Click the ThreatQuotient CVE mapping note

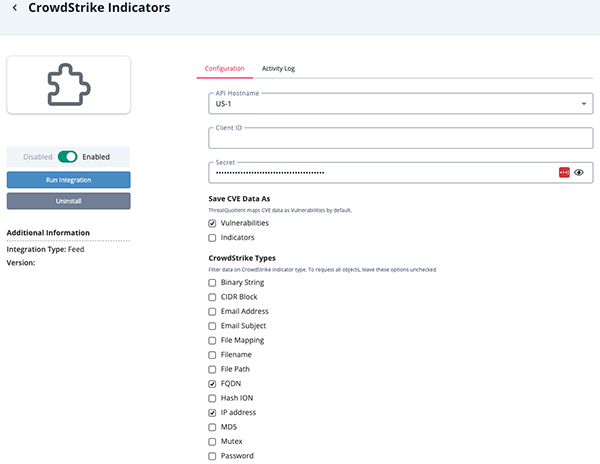[x=280, y=210]
